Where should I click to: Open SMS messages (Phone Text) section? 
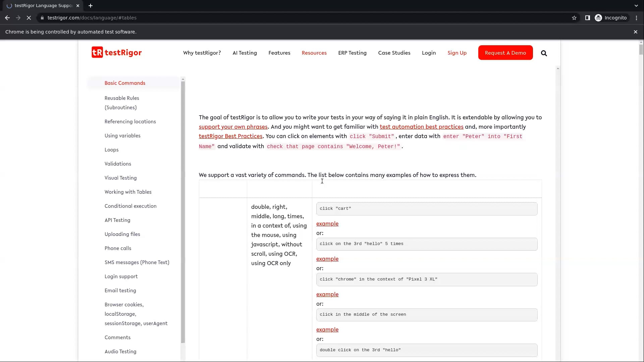coord(137,262)
